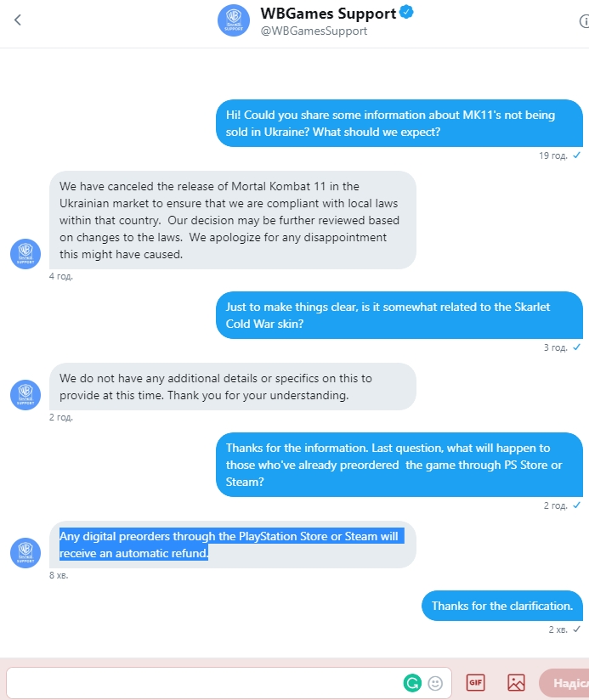Screen dimensions: 589x700
Task: Click the '8 хв.' timestamp
Action: tap(59, 575)
